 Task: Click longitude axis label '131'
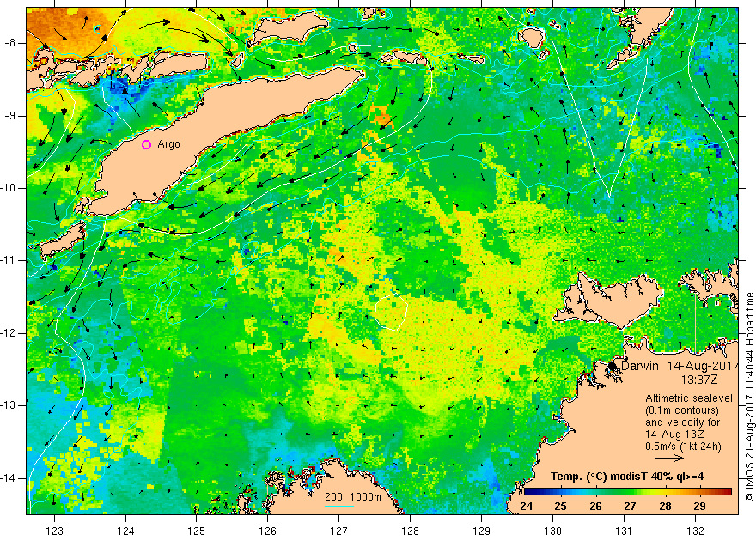pyautogui.click(x=625, y=531)
